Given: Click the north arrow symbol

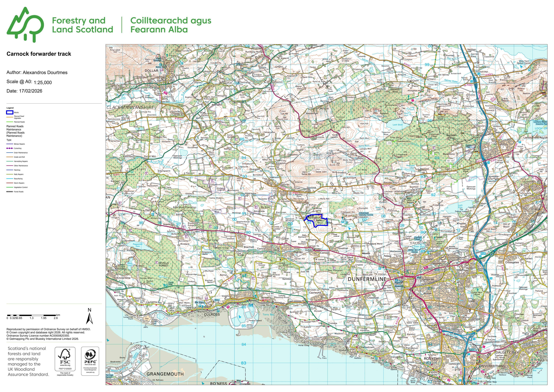Looking at the screenshot, I should coord(90,316).
